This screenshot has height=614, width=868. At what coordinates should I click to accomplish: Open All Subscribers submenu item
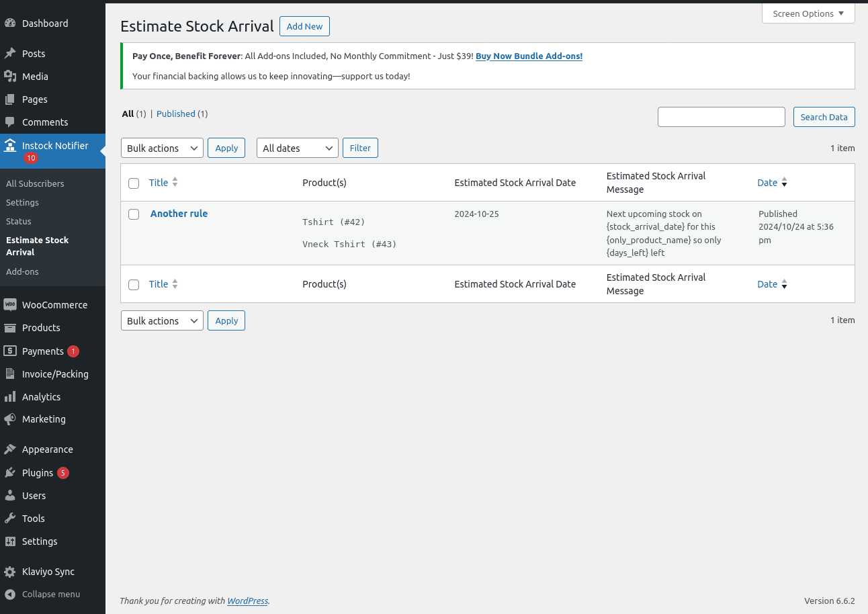click(x=35, y=183)
